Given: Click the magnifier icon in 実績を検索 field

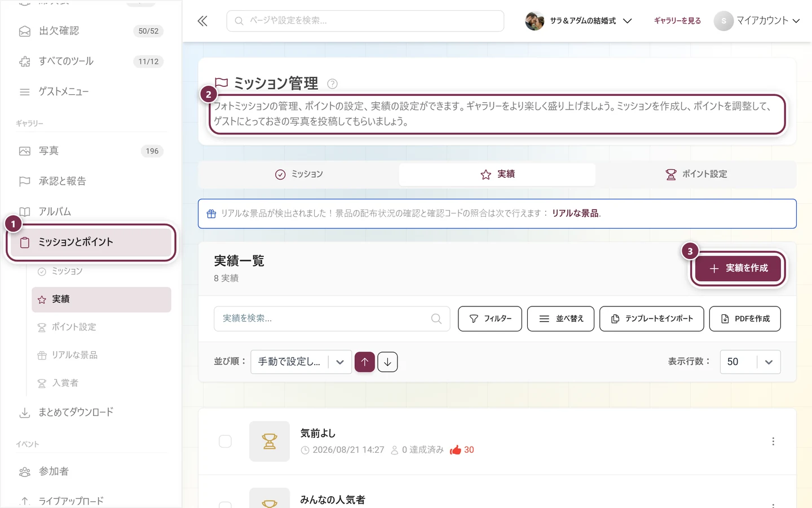Looking at the screenshot, I should (x=436, y=319).
